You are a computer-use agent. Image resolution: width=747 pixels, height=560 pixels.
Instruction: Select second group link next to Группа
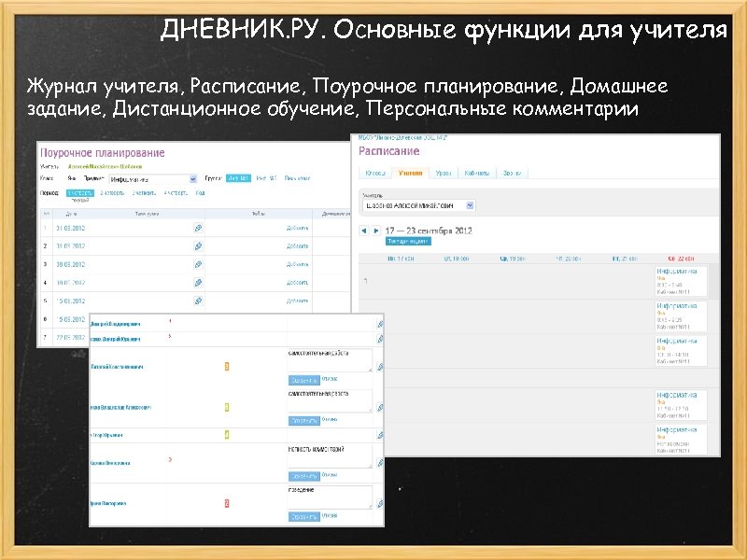point(266,178)
